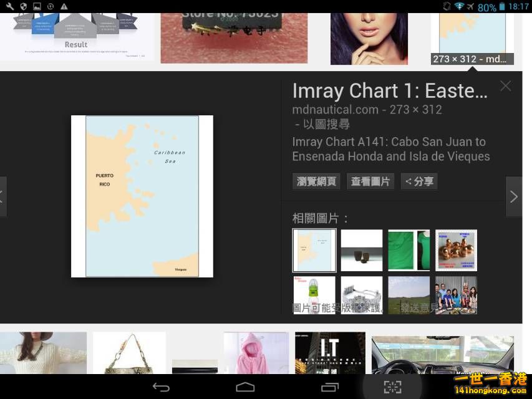Tap the circular sync icon in the status bar

(51, 6)
